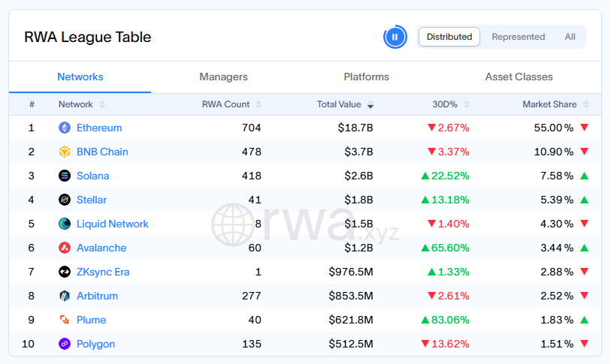Click Liquid Network's 30D change 1.40%

click(x=449, y=224)
